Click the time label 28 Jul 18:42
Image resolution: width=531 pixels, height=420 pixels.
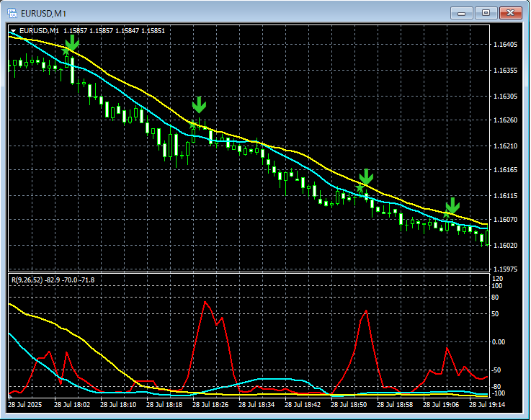[303, 405]
